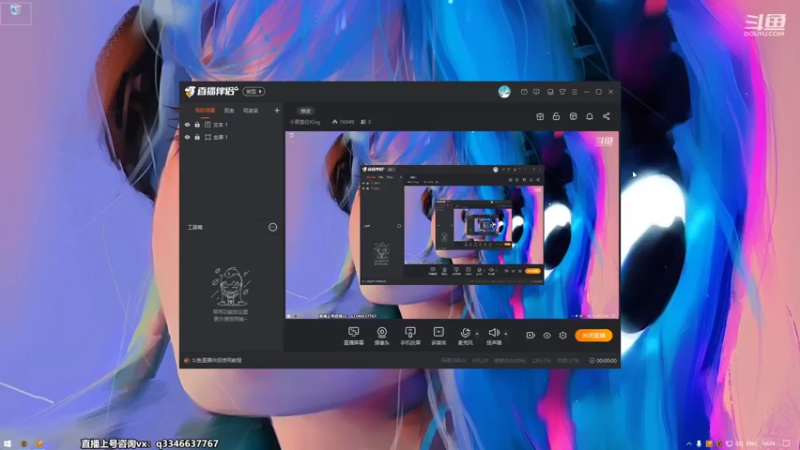Click the mini-window icon in title bar

pyautogui.click(x=550, y=92)
